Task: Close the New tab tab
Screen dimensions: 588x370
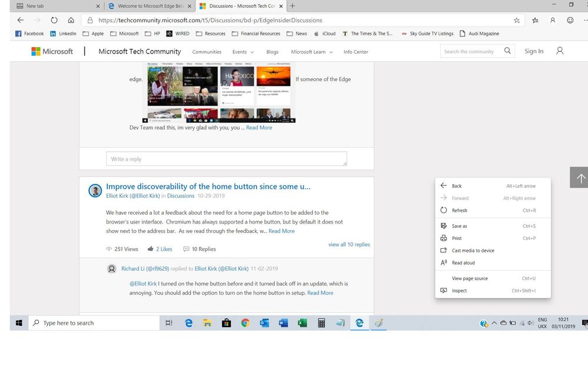Action: point(98,6)
